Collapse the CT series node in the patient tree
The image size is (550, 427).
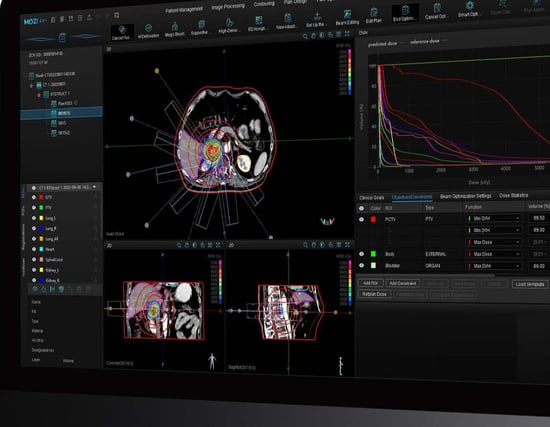tap(31, 86)
